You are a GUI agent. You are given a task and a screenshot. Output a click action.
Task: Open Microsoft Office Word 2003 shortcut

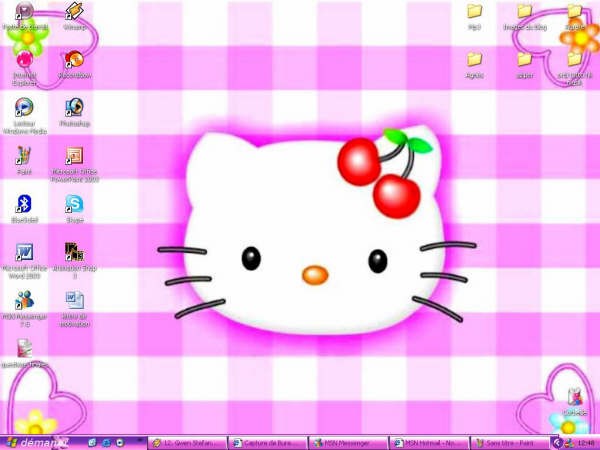pos(25,261)
